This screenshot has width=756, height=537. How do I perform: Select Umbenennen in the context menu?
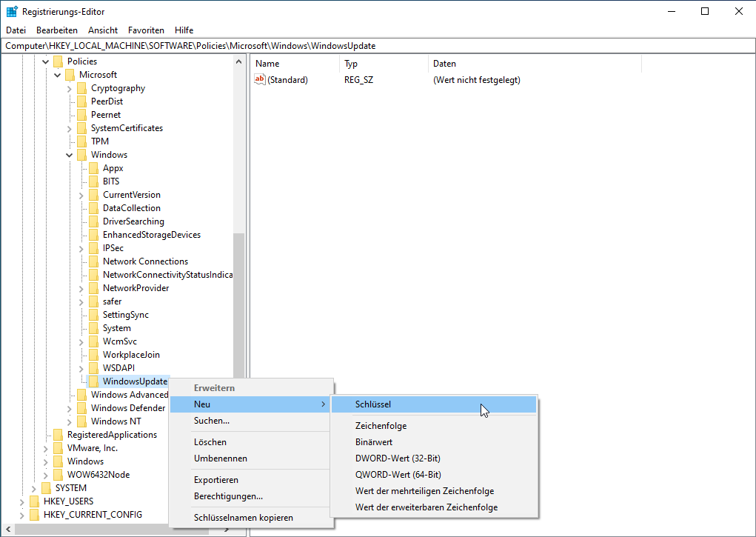point(251,458)
